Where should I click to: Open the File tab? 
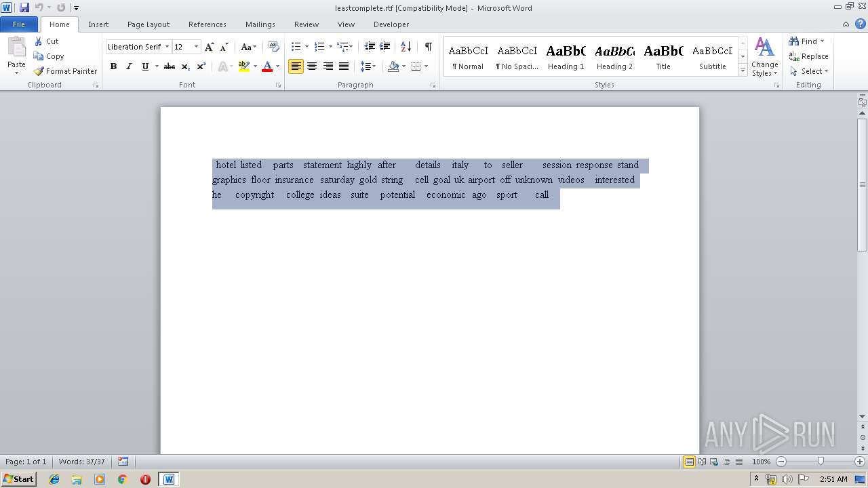click(19, 24)
